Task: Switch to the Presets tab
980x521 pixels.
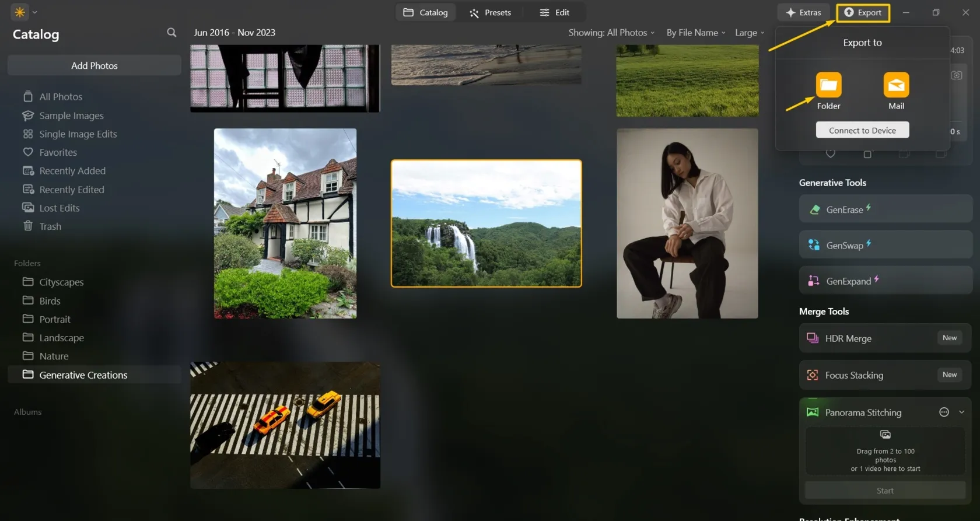Action: 491,12
